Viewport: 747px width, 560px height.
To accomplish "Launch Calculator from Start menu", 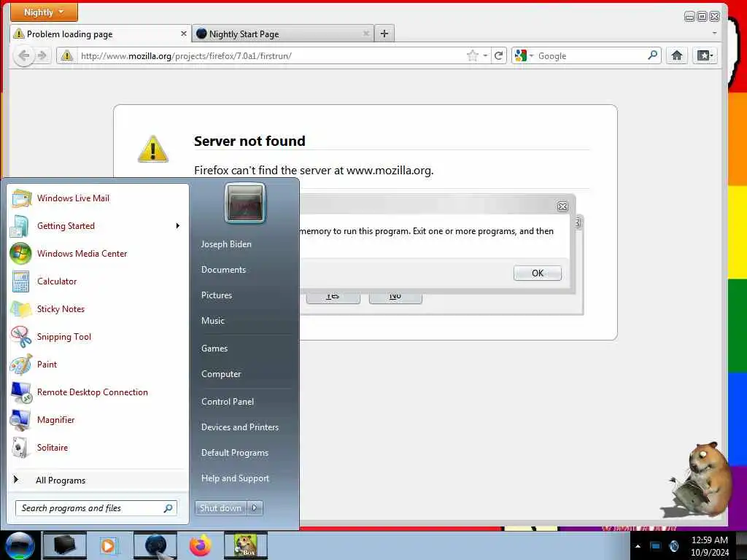I will pyautogui.click(x=98, y=281).
